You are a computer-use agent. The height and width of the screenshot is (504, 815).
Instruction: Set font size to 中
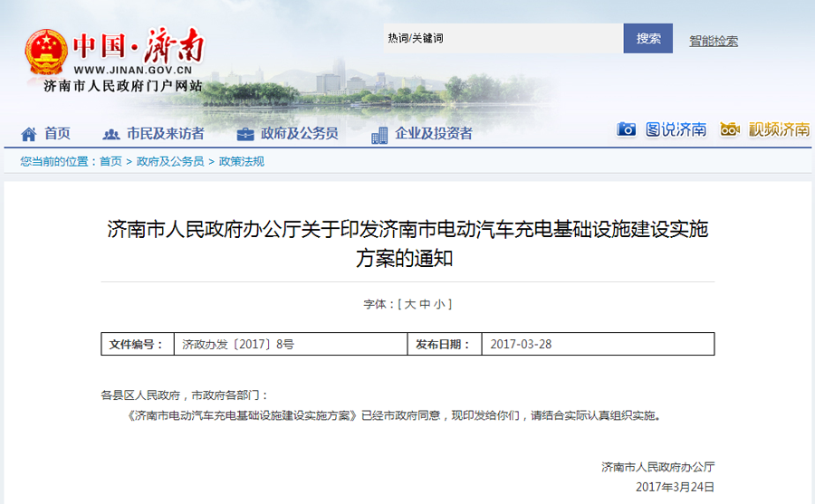(425, 304)
